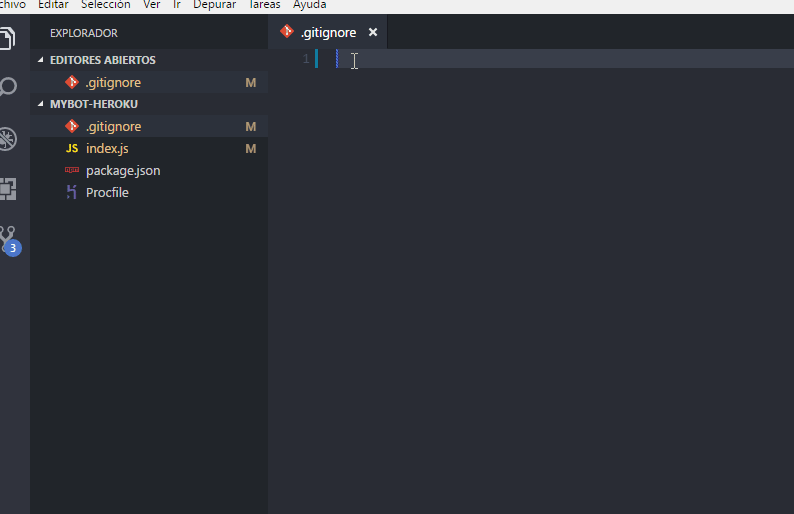Screen dimensions: 794x514
Task: Open the Ir menu
Action: [x=177, y=5]
